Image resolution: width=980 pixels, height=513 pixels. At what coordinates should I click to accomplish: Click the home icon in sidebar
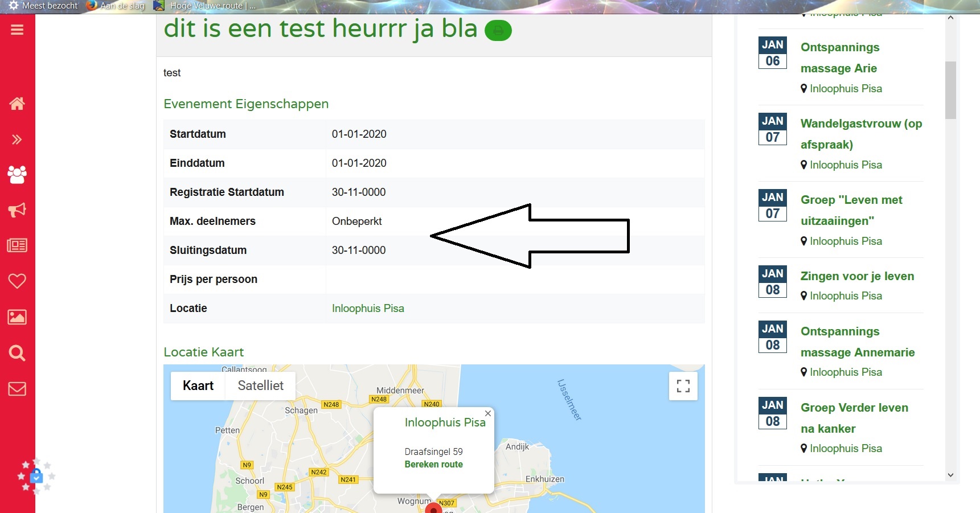(17, 104)
